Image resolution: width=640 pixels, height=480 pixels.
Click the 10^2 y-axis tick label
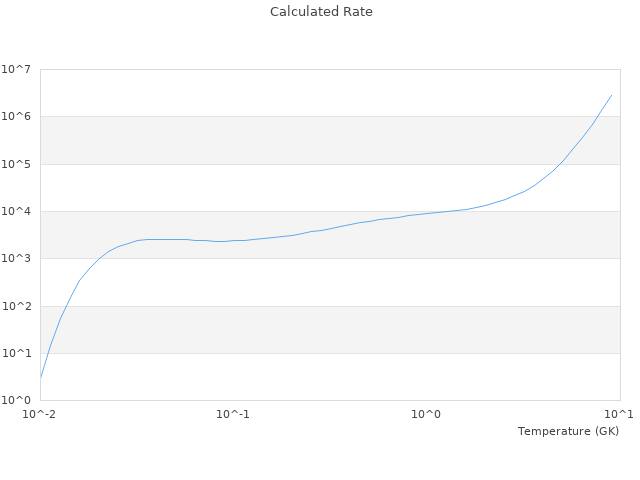[x=16, y=306]
